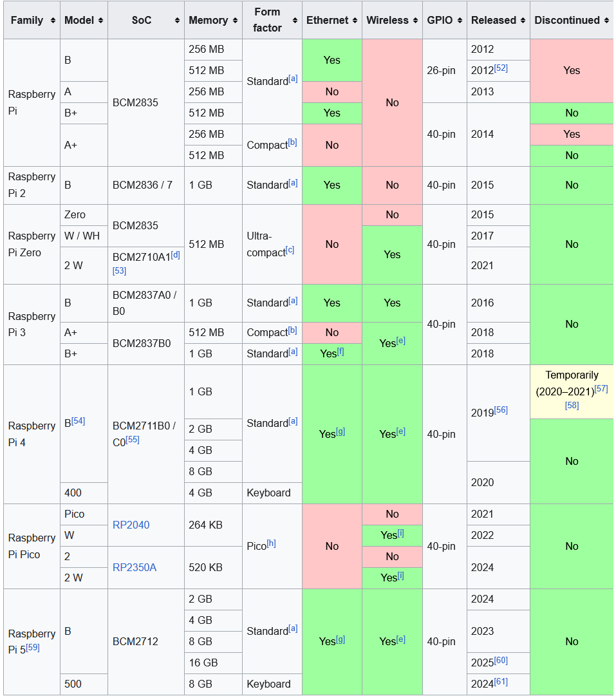The width and height of the screenshot is (616, 696).
Task: Open footnote [a] in Raspberry Pi 2 row
Action: click(293, 182)
